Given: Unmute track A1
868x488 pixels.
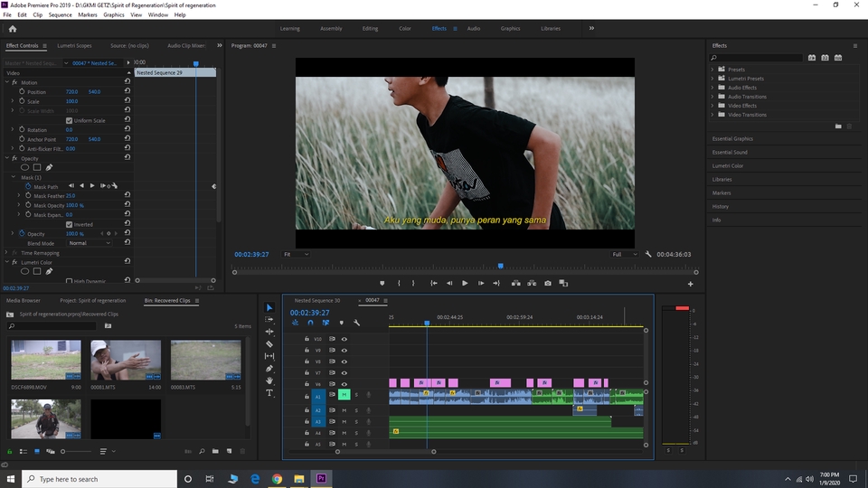Looking at the screenshot, I should pos(344,395).
